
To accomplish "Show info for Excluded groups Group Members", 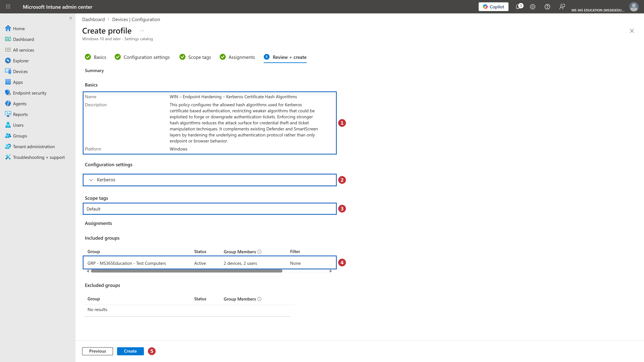I will (259, 299).
